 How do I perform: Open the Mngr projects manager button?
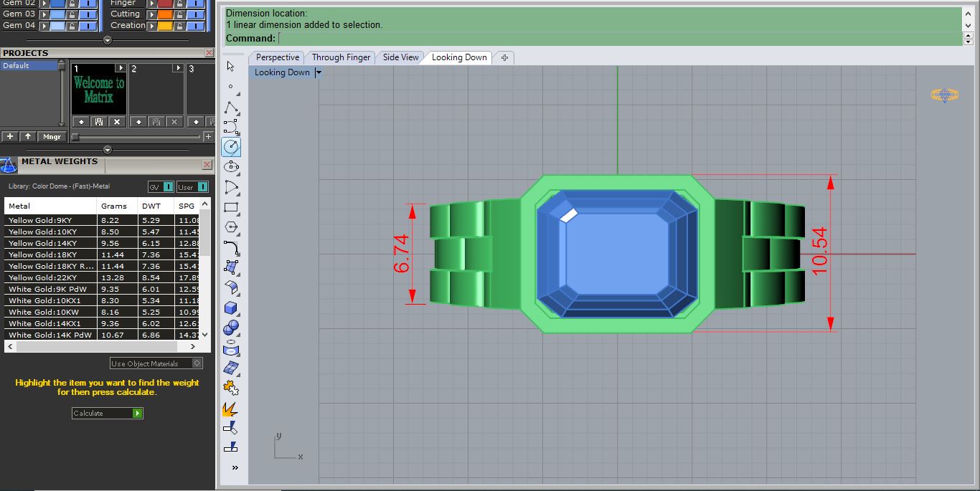[52, 136]
